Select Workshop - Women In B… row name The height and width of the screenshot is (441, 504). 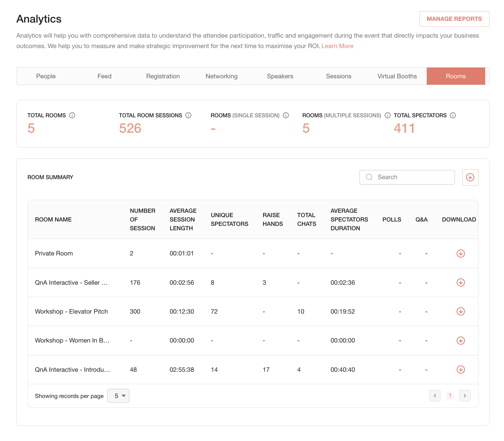pos(72,340)
